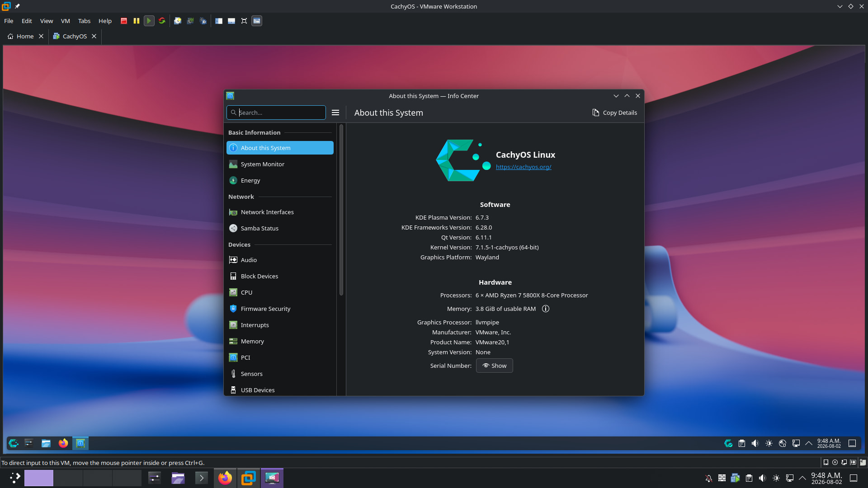This screenshot has height=488, width=868.
Task: Open the Energy page in sidebar
Action: [x=280, y=180]
